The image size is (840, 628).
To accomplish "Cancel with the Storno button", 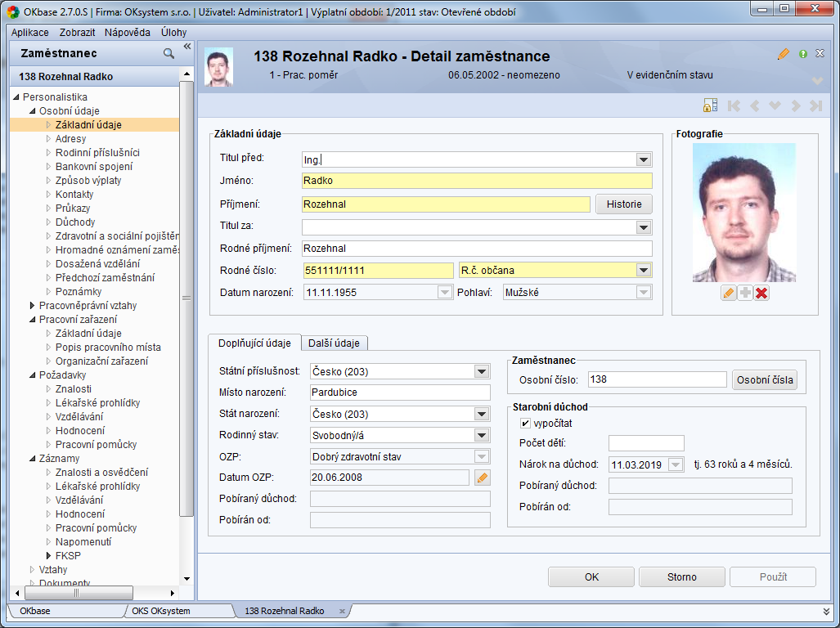I will click(x=682, y=577).
